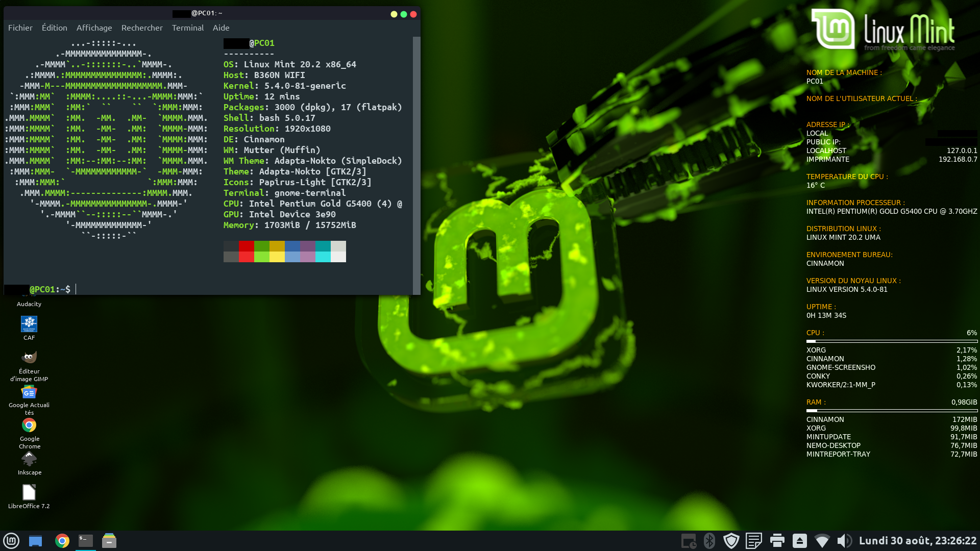Open the Fichier menu in the terminal
The image size is (980, 551).
pos(20,28)
